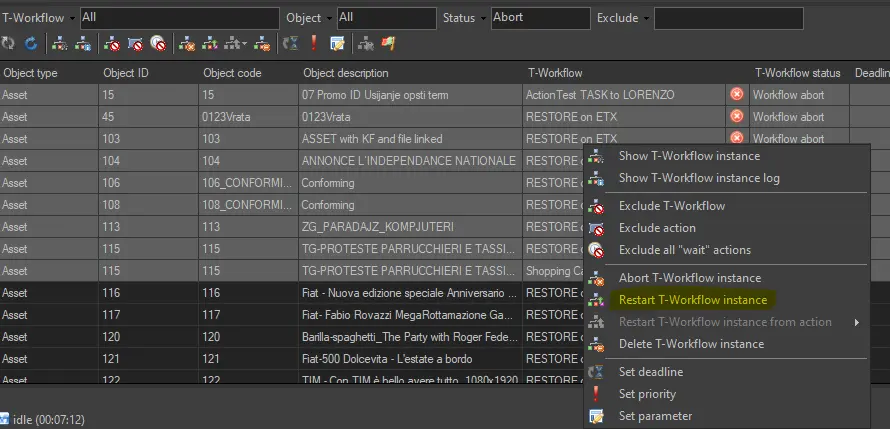Click the red exclamation Set priority toolbar icon
Image resolution: width=890 pixels, height=429 pixels.
(313, 43)
